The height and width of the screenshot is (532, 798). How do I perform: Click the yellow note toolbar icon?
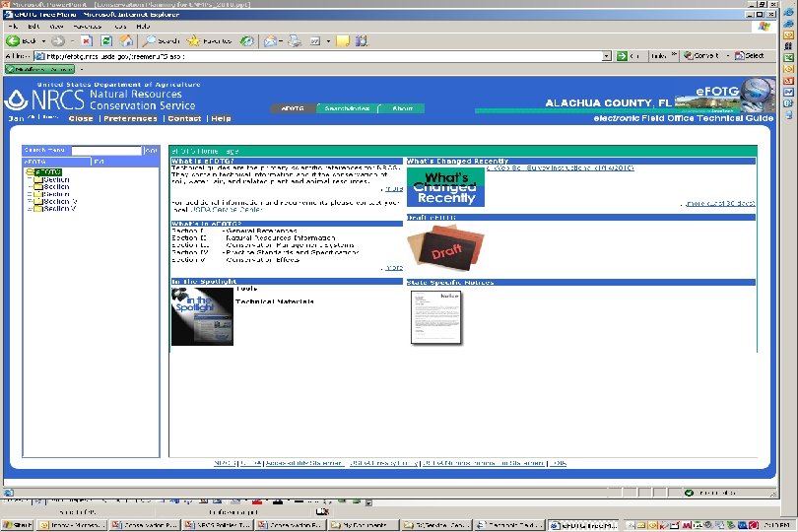[344, 41]
